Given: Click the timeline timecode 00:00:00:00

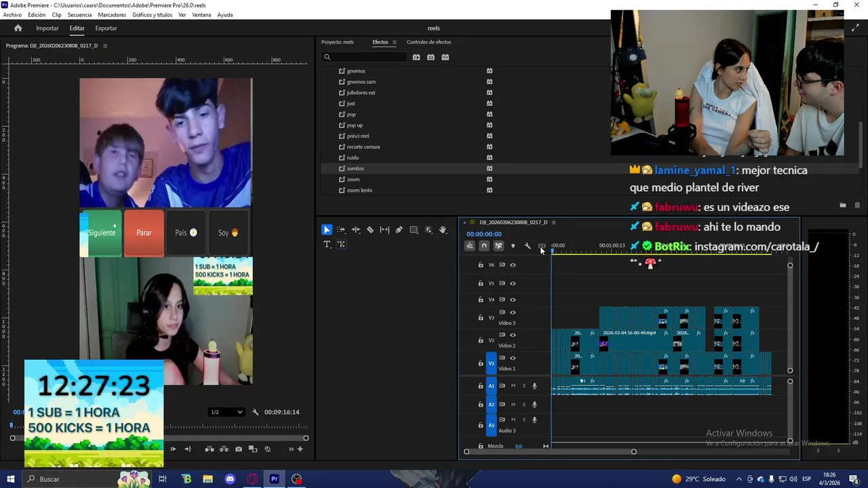Looking at the screenshot, I should [x=484, y=234].
